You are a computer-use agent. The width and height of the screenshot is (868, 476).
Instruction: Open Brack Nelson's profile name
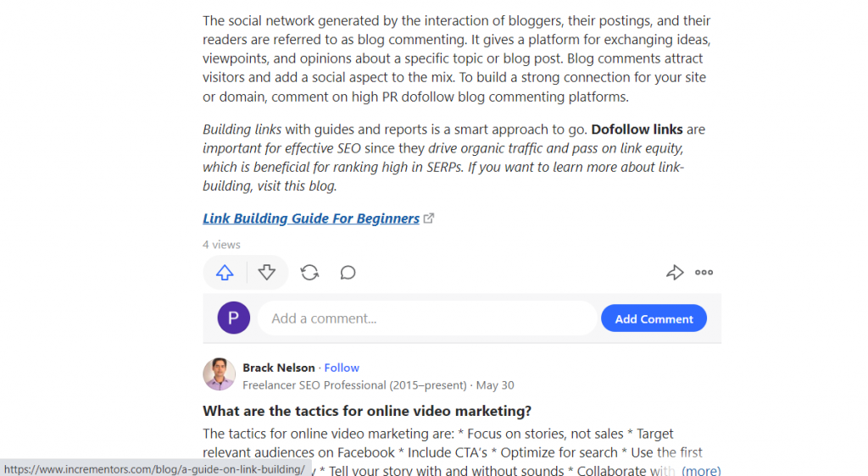pyautogui.click(x=278, y=368)
